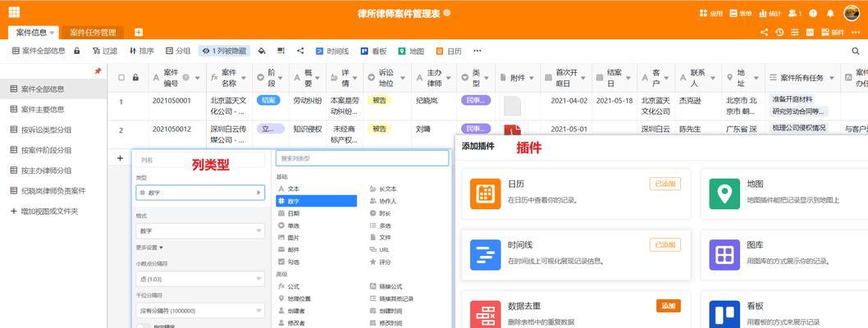Screen dimensions: 868x328
Task: Open the search magnifier icon
Action: pos(855,51)
